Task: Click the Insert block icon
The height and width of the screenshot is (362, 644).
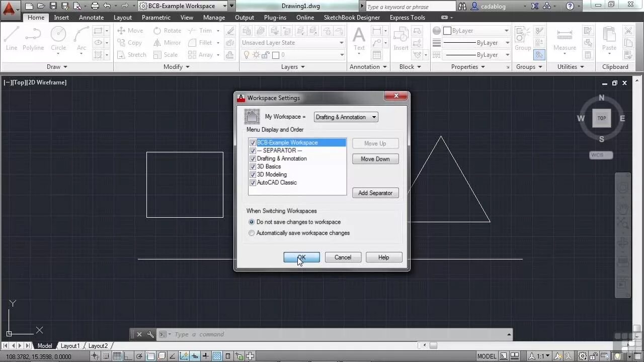Action: 401,39
